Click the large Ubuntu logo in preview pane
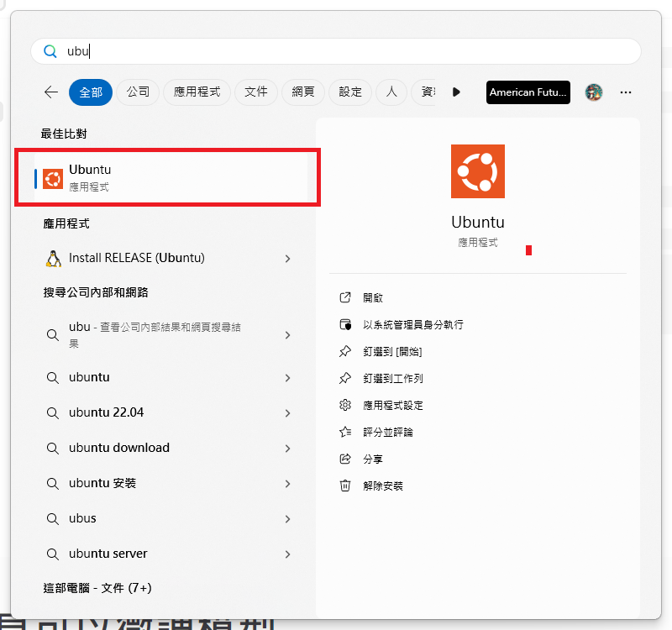Image resolution: width=672 pixels, height=630 pixels. click(478, 171)
